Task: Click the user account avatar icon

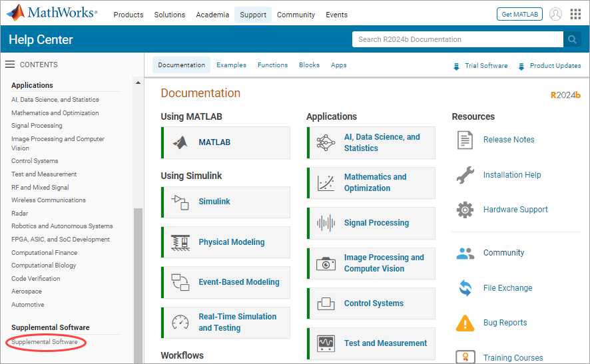Action: pyautogui.click(x=555, y=14)
